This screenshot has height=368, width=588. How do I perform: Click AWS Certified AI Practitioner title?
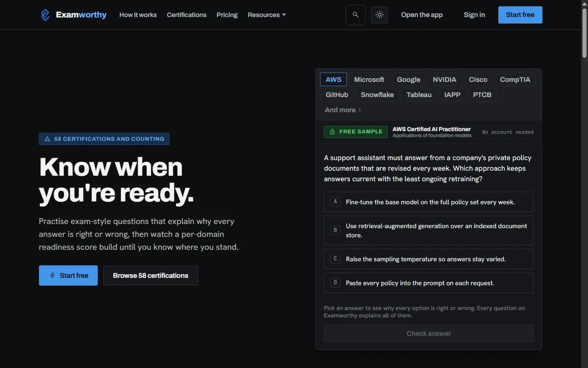[x=431, y=129]
